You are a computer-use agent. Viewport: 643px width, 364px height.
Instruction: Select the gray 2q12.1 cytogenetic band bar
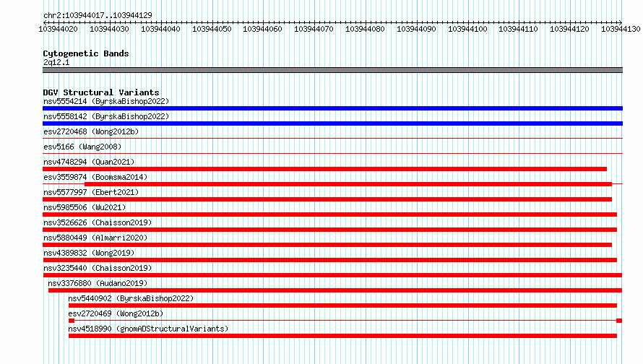pyautogui.click(x=332, y=70)
